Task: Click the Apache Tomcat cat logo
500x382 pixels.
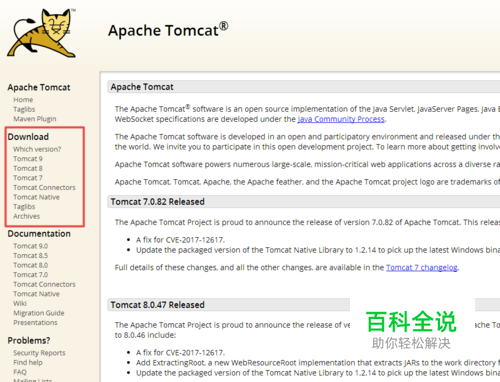Action: pyautogui.click(x=41, y=33)
